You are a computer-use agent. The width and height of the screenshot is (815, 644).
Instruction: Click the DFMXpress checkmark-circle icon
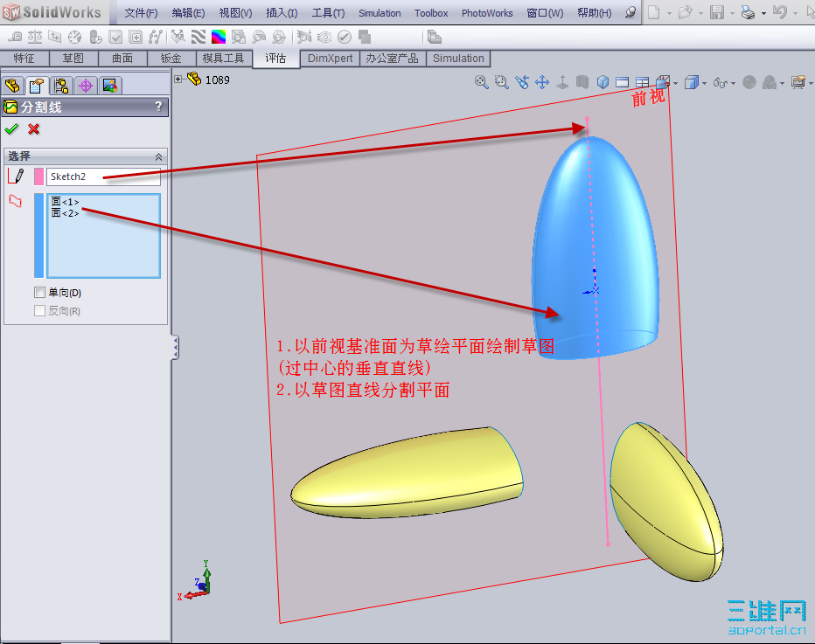[x=345, y=37]
